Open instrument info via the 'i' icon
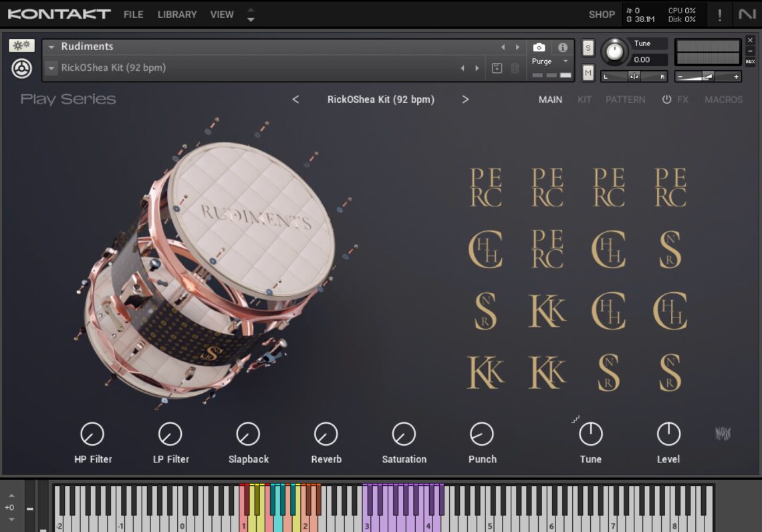 coord(563,47)
